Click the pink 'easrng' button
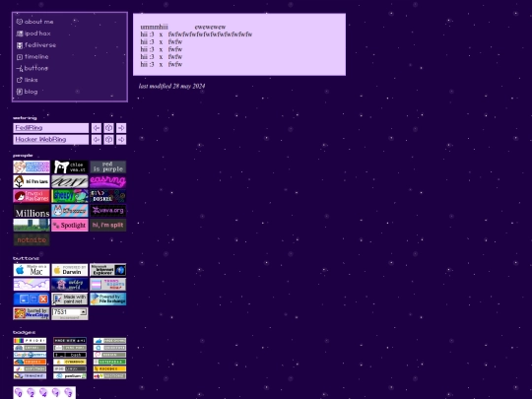The width and height of the screenshot is (532, 399). [x=108, y=181]
